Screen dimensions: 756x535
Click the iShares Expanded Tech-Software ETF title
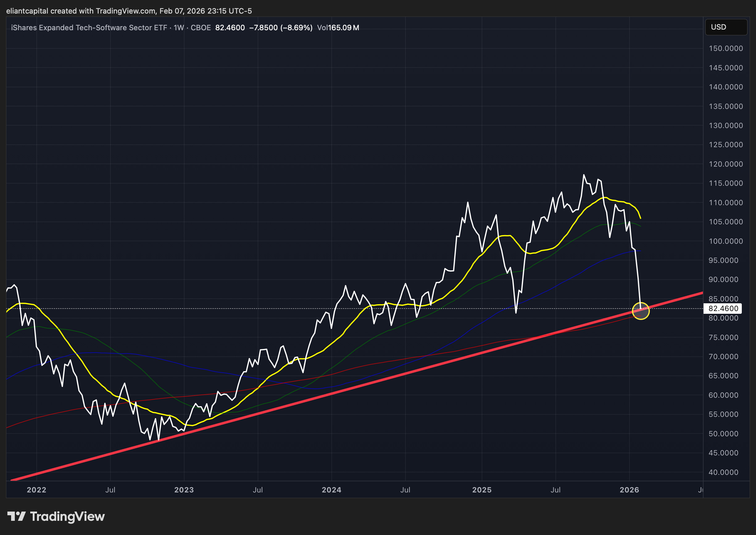click(89, 28)
